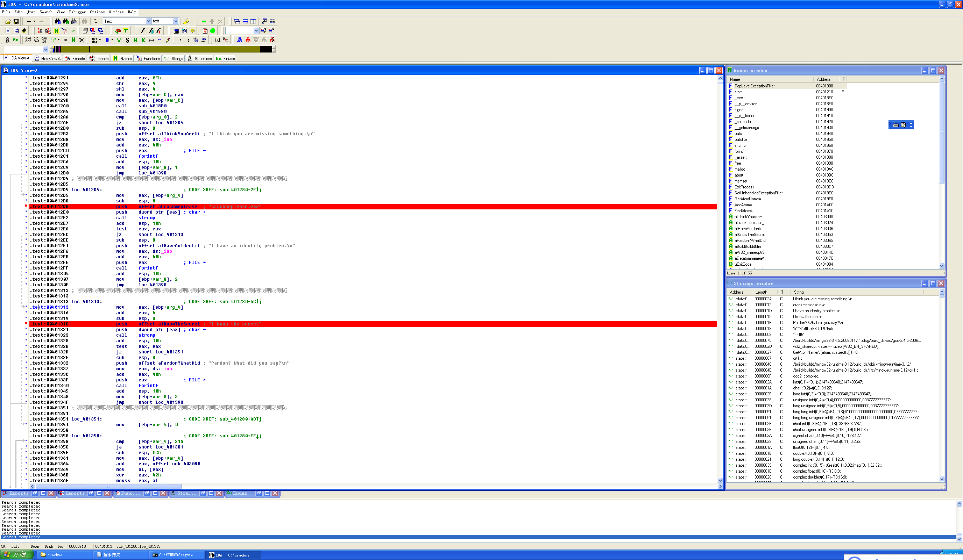The height and width of the screenshot is (560, 963).
Task: Click the bold S string-conversion icon
Action: pos(127,40)
